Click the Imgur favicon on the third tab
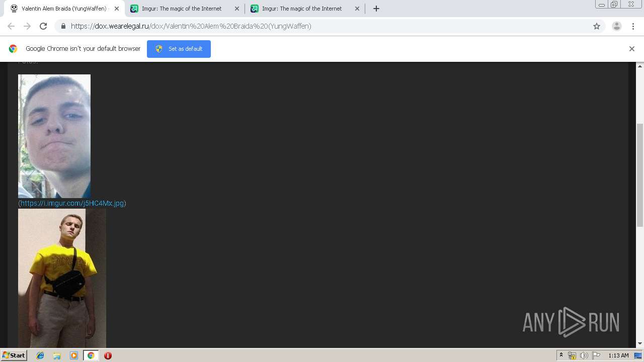The height and width of the screenshot is (362, 644). [x=255, y=9]
